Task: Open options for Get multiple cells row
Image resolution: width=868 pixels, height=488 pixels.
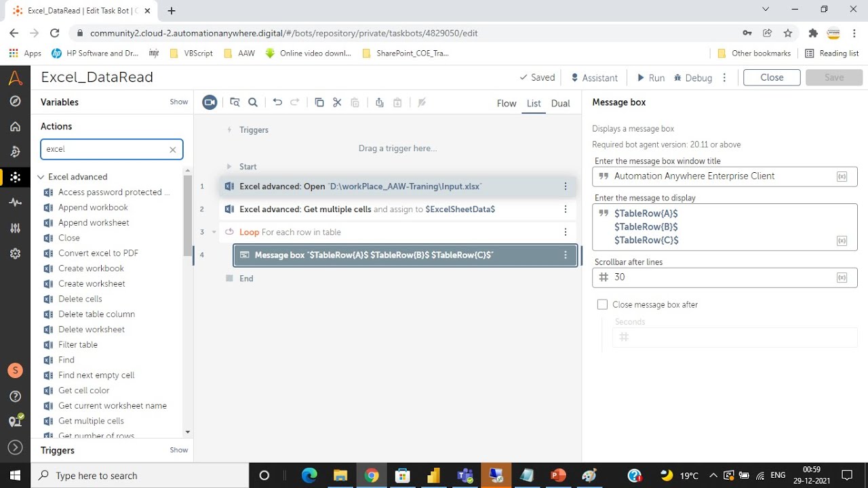Action: (x=566, y=209)
